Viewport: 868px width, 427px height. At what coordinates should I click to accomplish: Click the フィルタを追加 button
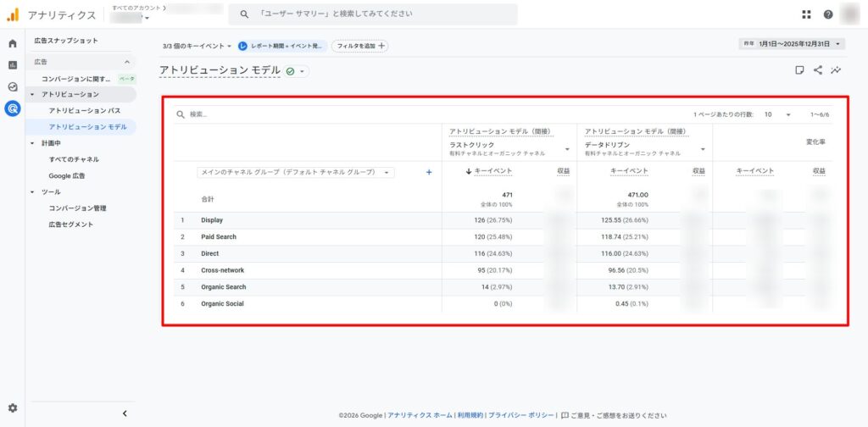pyautogui.click(x=360, y=46)
